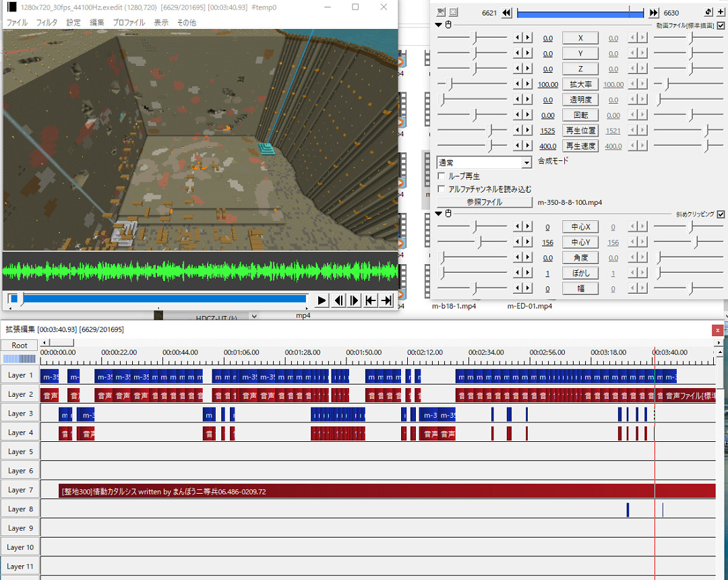Step back one frame in preview
The height and width of the screenshot is (580, 728).
338,300
